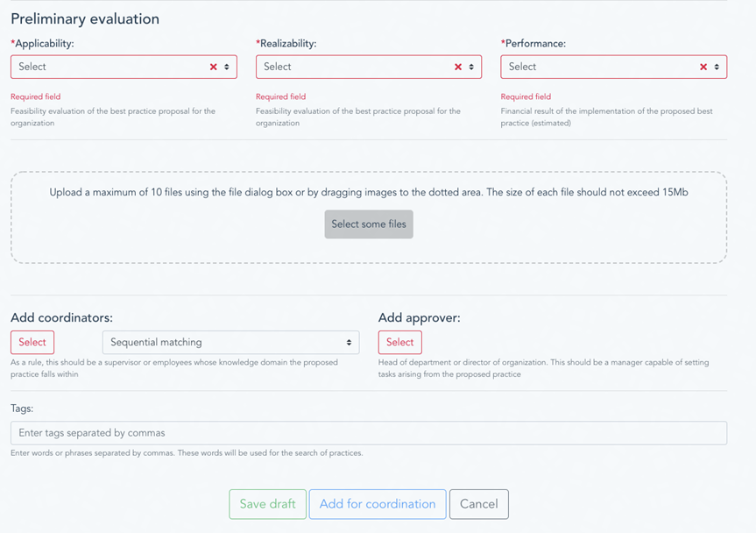756x533 pixels.
Task: Open the Performance dropdown
Action: point(614,67)
